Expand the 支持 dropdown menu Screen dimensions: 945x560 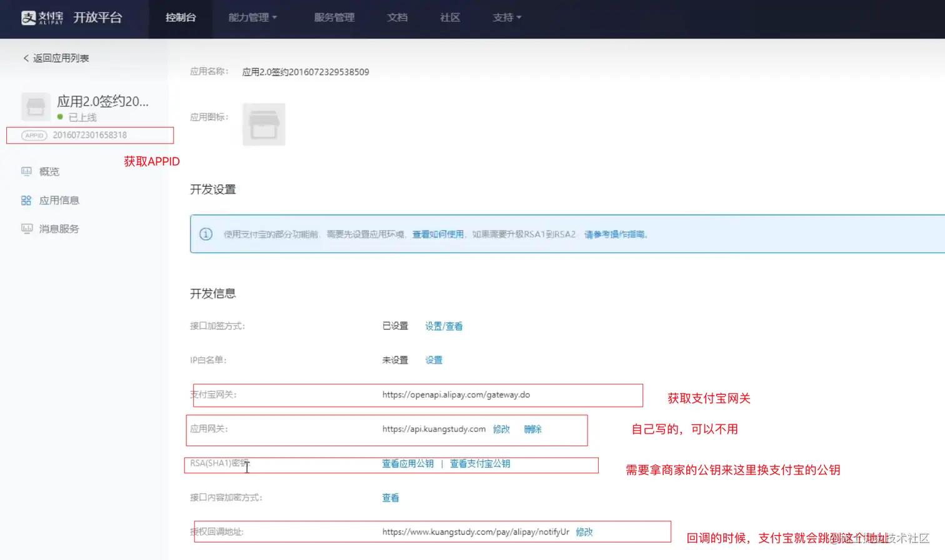507,17
